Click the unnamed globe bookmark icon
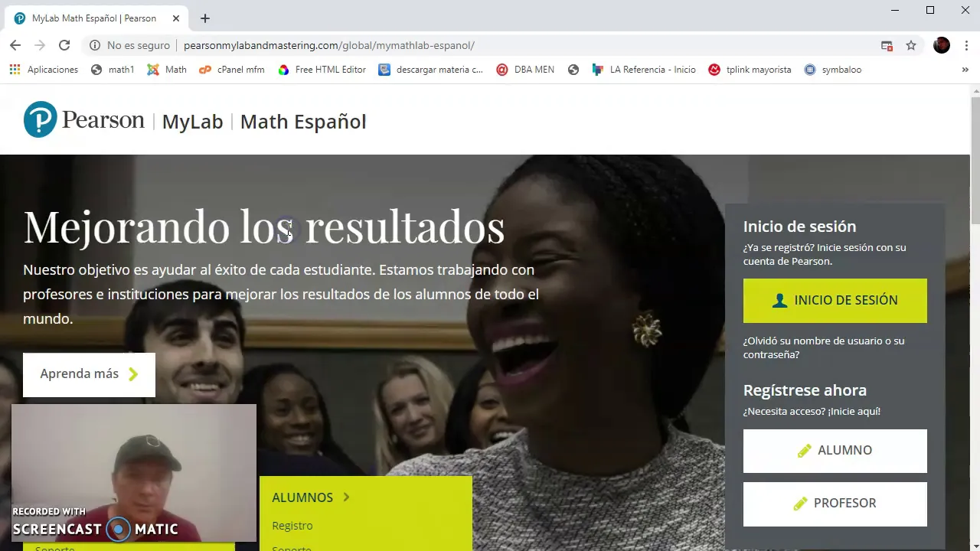980x551 pixels. pos(573,70)
